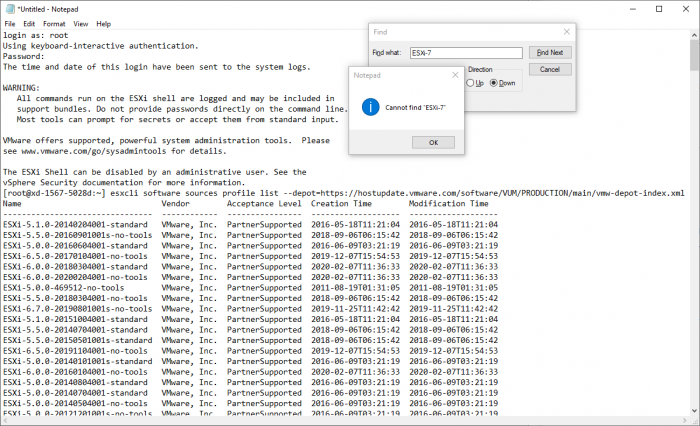Maximize the Notepad window

(659, 9)
